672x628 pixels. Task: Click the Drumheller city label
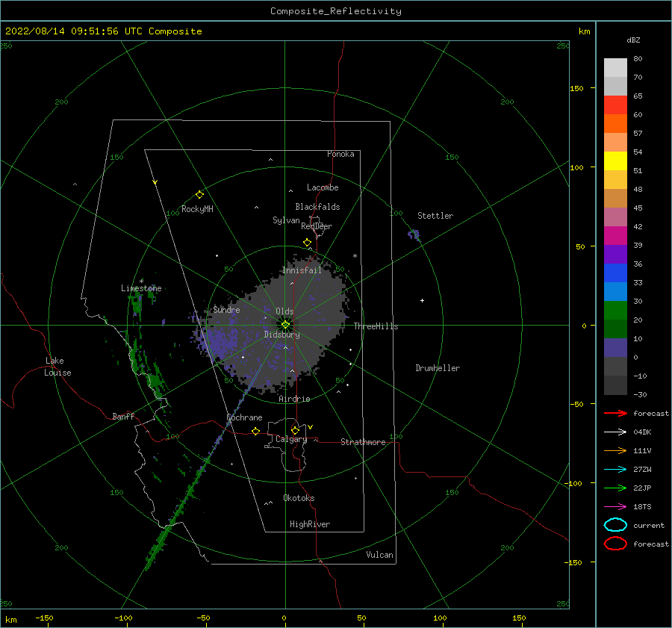pyautogui.click(x=437, y=368)
